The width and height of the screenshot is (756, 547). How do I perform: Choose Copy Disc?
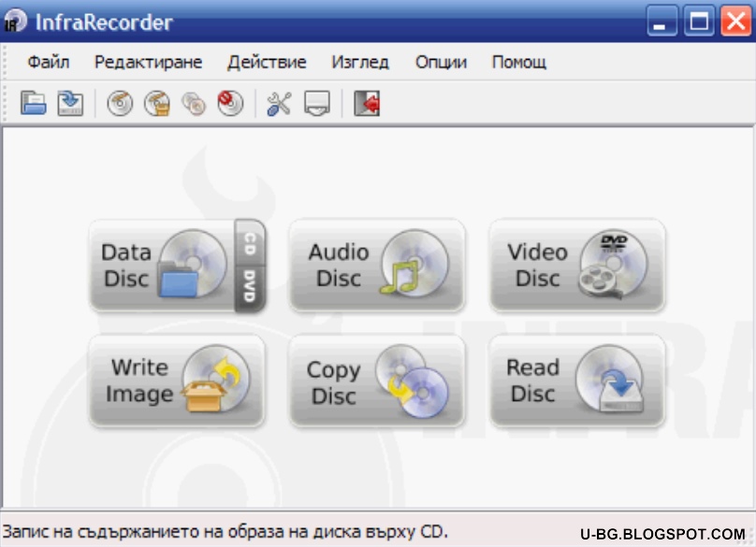click(377, 381)
